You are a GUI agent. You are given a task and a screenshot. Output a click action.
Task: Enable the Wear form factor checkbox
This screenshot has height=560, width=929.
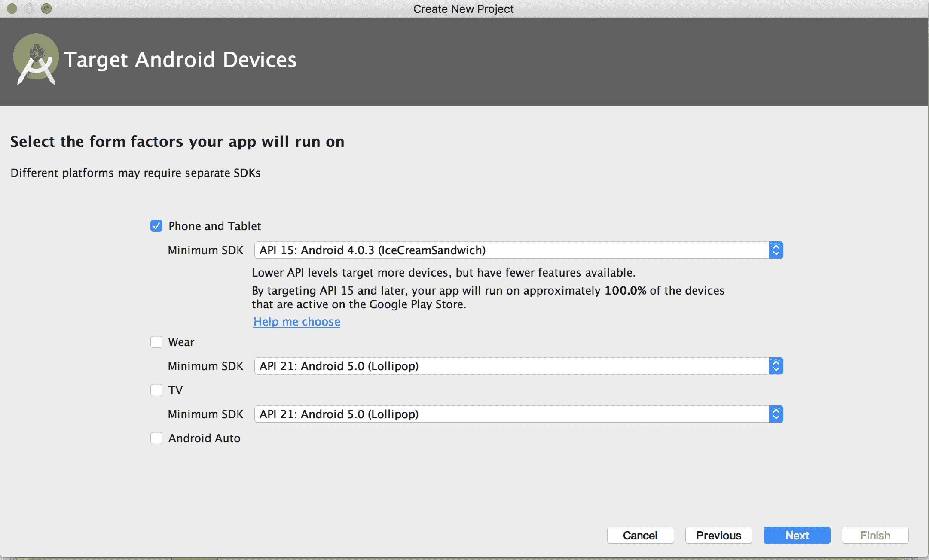[156, 342]
